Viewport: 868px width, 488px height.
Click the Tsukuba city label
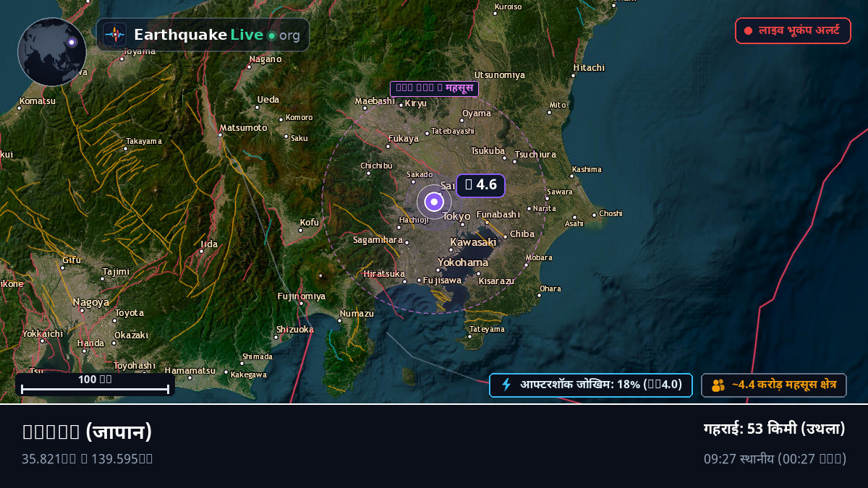(x=488, y=151)
